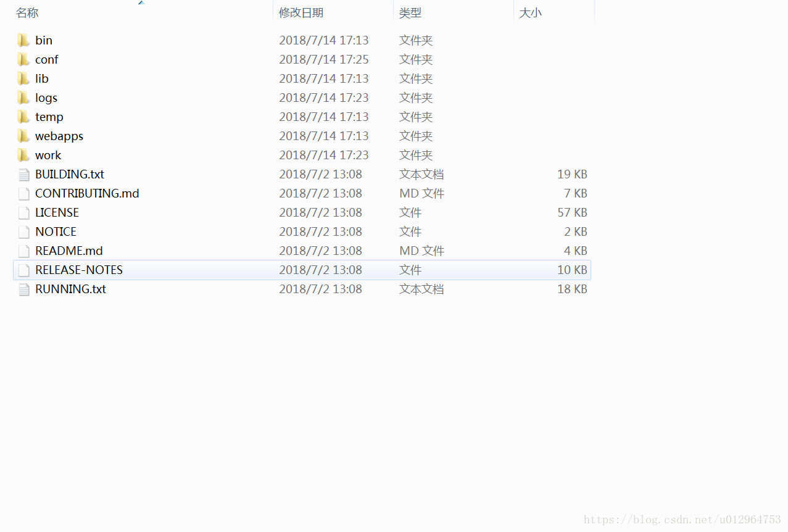Sort by the 名称 column header

click(27, 12)
